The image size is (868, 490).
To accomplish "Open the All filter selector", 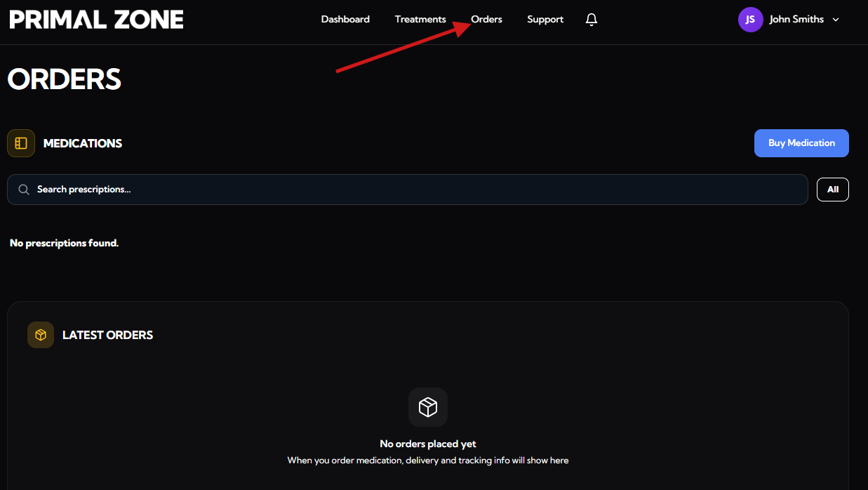I will point(832,190).
